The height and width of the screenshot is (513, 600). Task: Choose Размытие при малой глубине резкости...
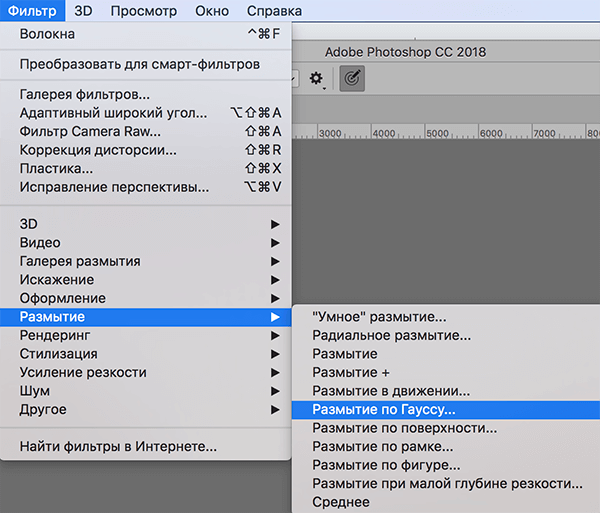tap(446, 484)
